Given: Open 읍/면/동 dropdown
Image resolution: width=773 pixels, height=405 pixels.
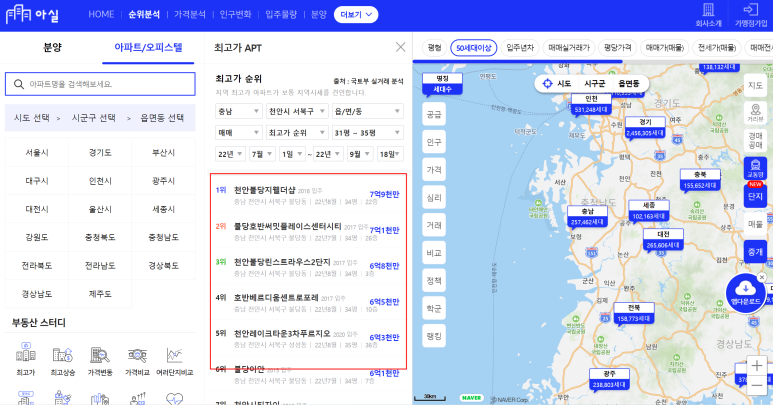Looking at the screenshot, I should tap(368, 111).
